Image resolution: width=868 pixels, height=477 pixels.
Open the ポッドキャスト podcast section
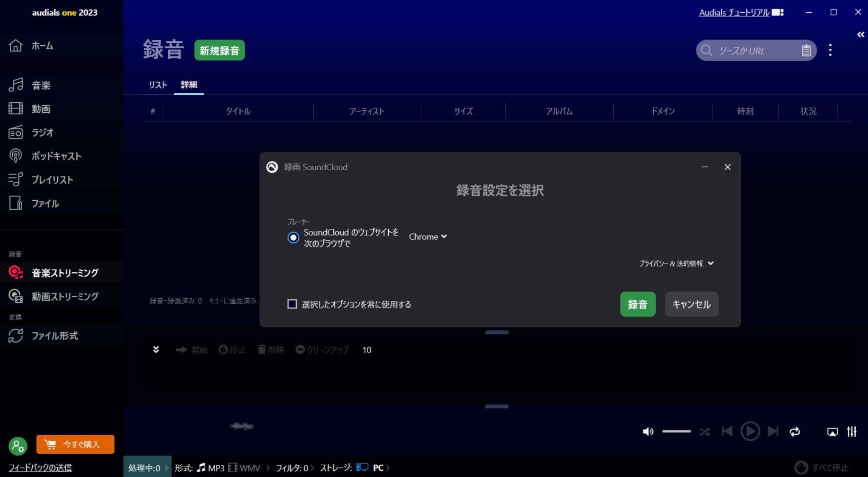(x=45, y=156)
